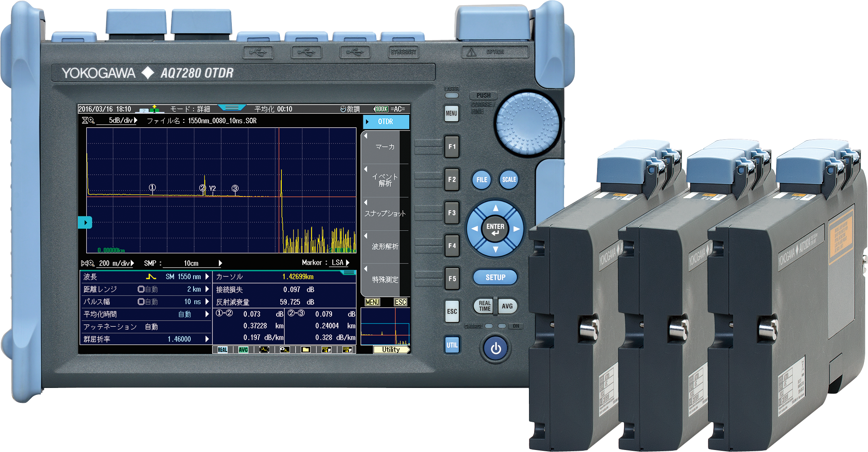This screenshot has width=868, height=452.
Task: Click the cyan left-edge trace position arrow
Action: pos(85,222)
